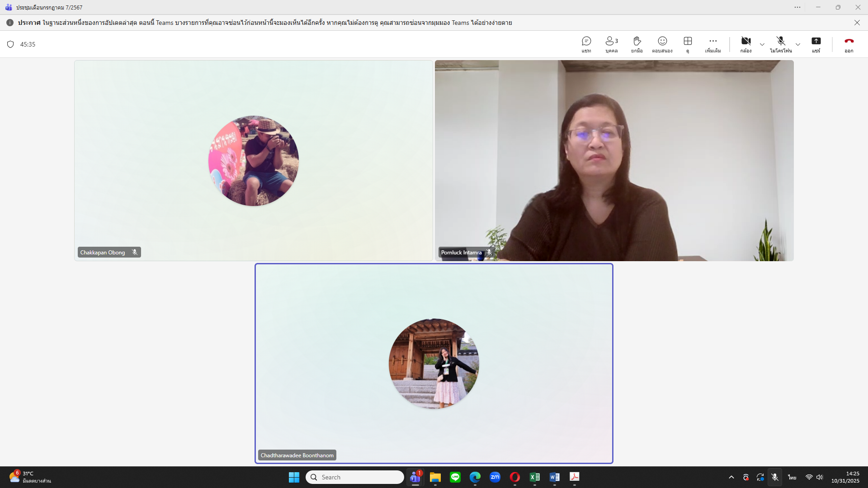The width and height of the screenshot is (868, 488).
Task: Click the meeting shield security icon
Action: point(10,44)
